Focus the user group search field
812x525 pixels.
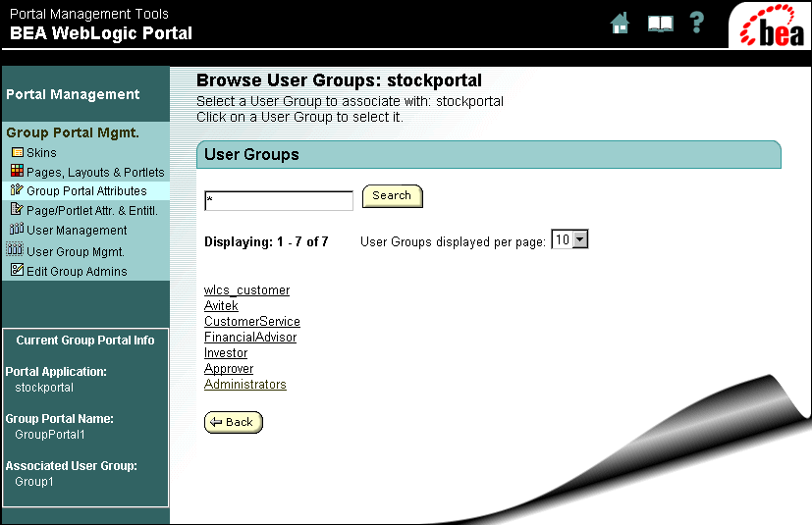pyautogui.click(x=279, y=201)
